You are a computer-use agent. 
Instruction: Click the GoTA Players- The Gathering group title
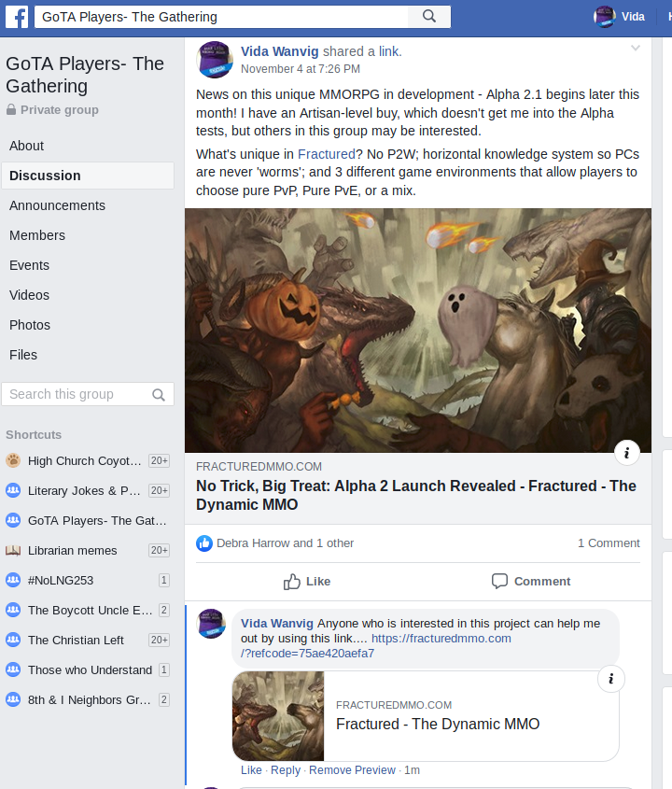tap(85, 75)
